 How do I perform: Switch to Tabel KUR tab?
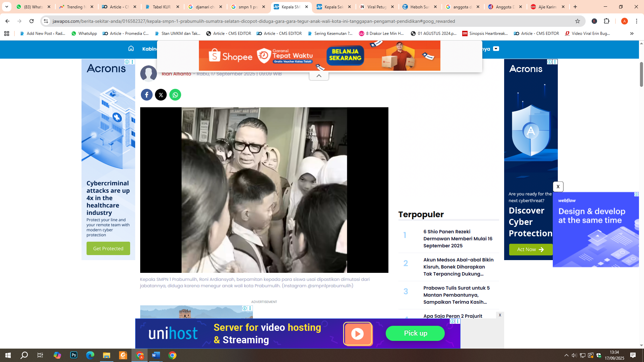(162, 7)
